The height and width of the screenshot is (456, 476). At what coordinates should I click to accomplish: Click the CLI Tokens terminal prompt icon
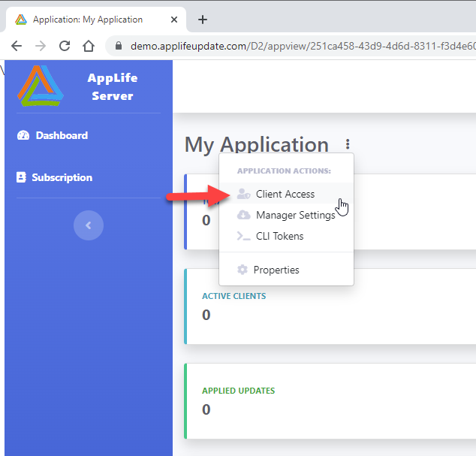tap(243, 236)
